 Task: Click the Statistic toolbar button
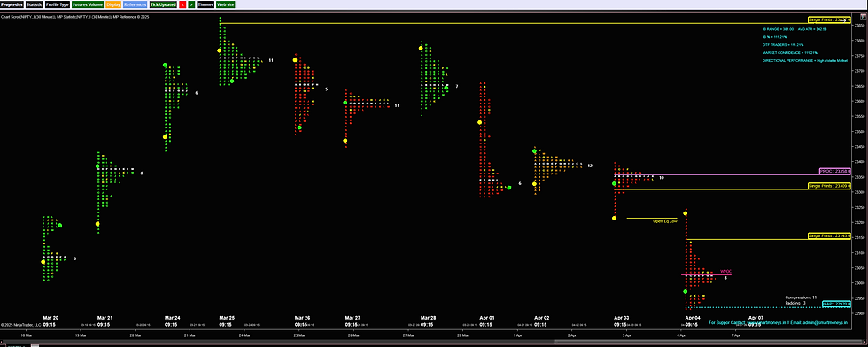(x=34, y=4)
